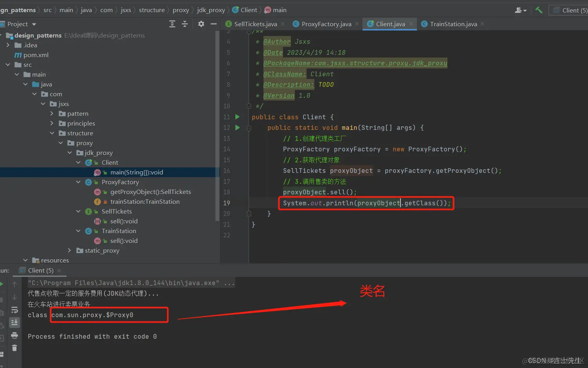
Task: Select sell():void under TrainStation
Action: [x=124, y=241]
